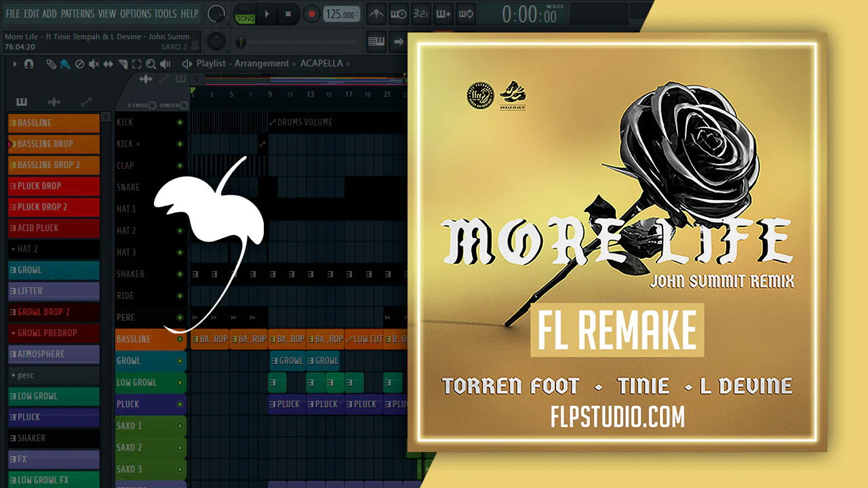Click the 125 tempo field
The image size is (868, 488).
[341, 14]
